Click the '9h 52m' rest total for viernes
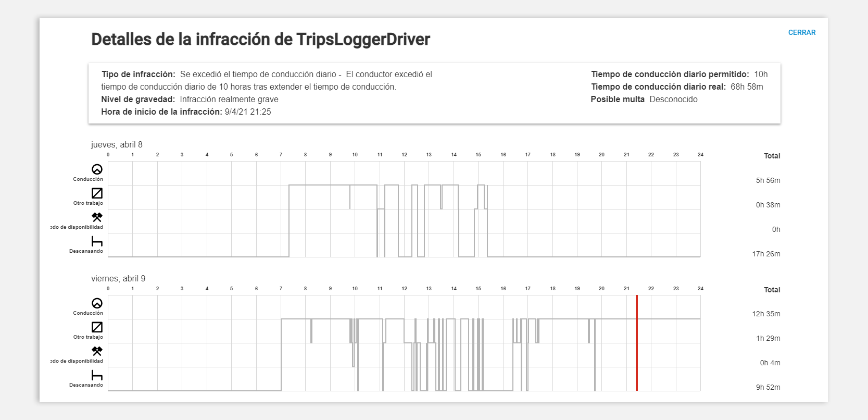This screenshot has width=868, height=420. [768, 387]
